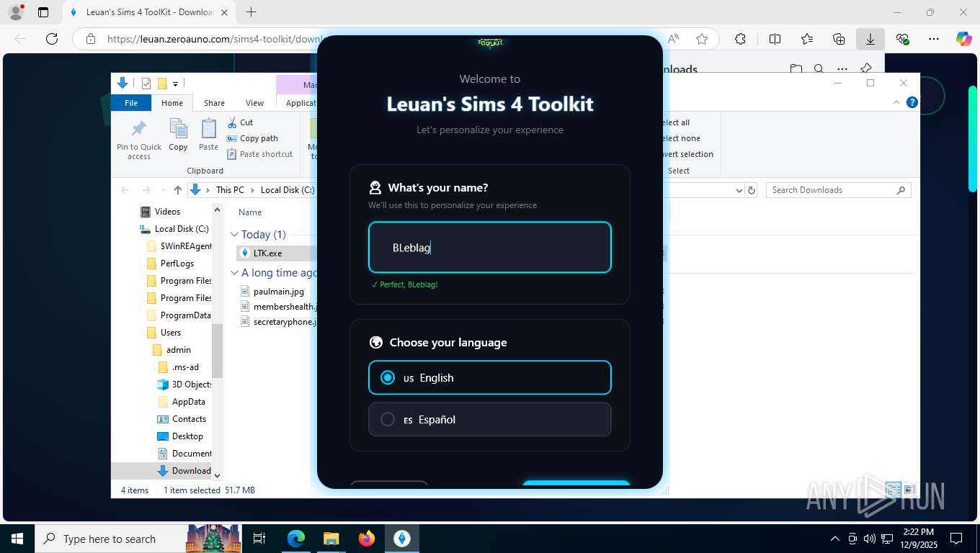980x553 pixels.
Task: Open Edge tab actions menu icon
Action: coord(43,12)
